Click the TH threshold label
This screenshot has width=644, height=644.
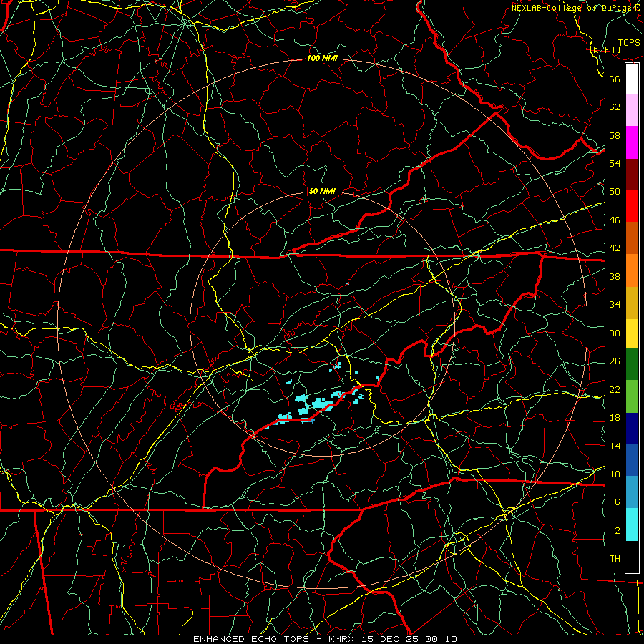pos(615,559)
